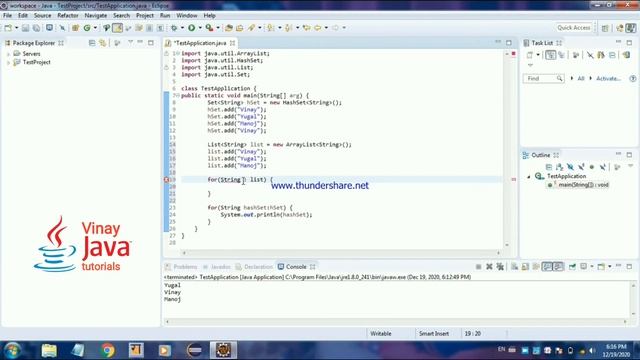
Task: Click the Debug bug icon in toolbar
Action: point(174,28)
